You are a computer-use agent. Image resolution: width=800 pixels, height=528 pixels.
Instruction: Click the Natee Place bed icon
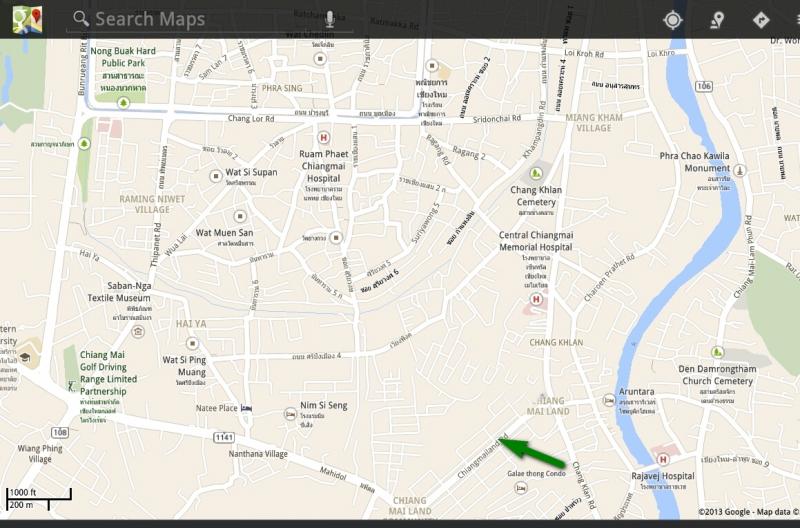[246, 409]
